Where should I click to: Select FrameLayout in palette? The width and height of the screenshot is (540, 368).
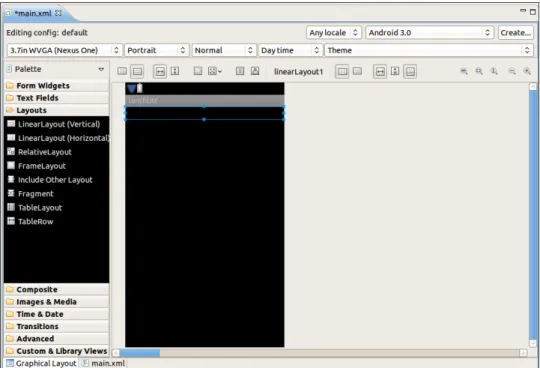[x=57, y=166]
